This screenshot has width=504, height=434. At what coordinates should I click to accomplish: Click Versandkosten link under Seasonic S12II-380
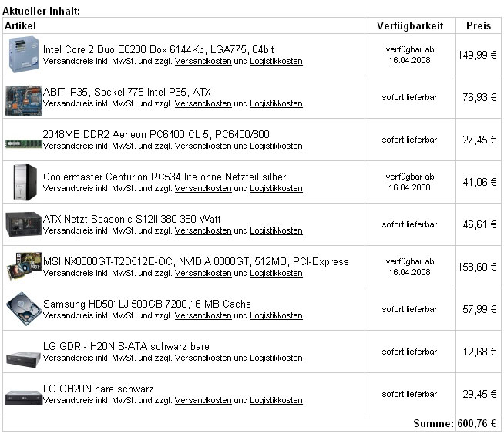pyautogui.click(x=203, y=230)
